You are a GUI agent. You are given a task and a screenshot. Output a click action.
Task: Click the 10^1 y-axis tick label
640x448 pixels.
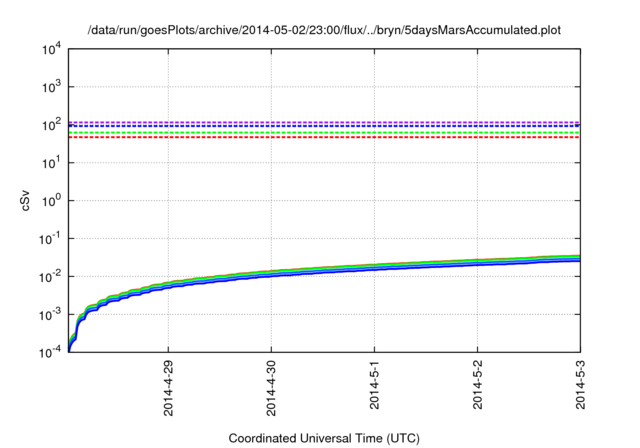51,163
